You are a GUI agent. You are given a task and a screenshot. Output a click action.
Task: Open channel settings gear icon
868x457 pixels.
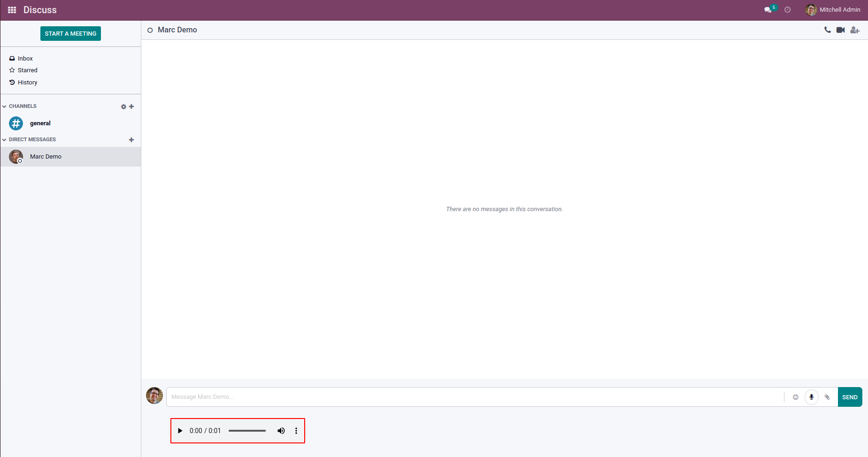tap(123, 107)
